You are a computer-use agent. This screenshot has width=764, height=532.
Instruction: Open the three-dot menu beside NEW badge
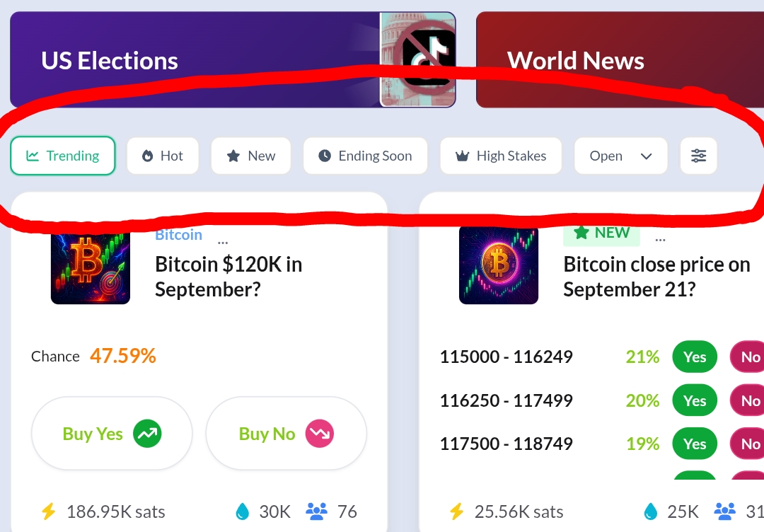660,240
